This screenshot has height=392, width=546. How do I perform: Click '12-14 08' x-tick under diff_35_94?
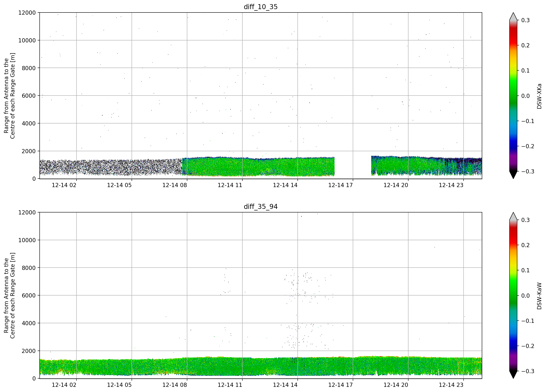point(175,385)
